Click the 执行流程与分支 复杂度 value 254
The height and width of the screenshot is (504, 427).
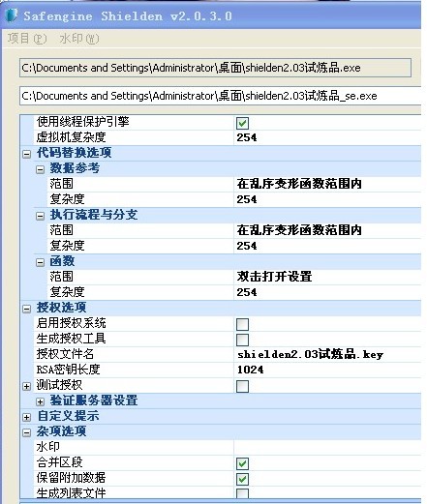pos(247,246)
